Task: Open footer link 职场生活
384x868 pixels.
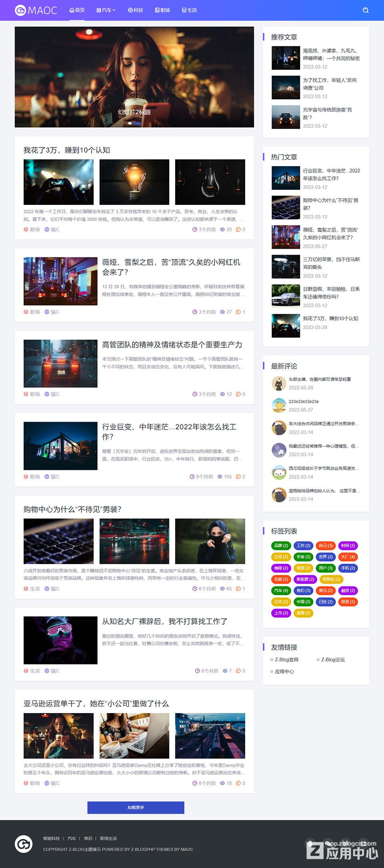Action: pyautogui.click(x=108, y=838)
